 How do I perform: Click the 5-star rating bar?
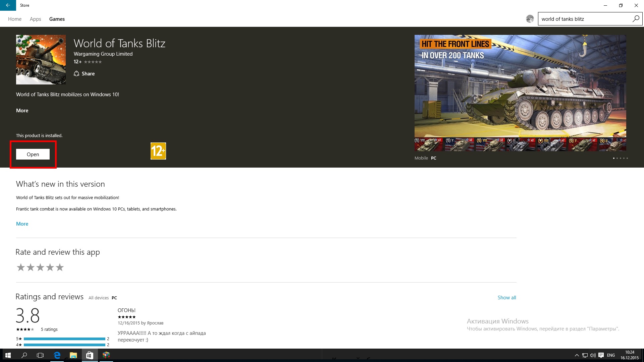click(x=64, y=339)
